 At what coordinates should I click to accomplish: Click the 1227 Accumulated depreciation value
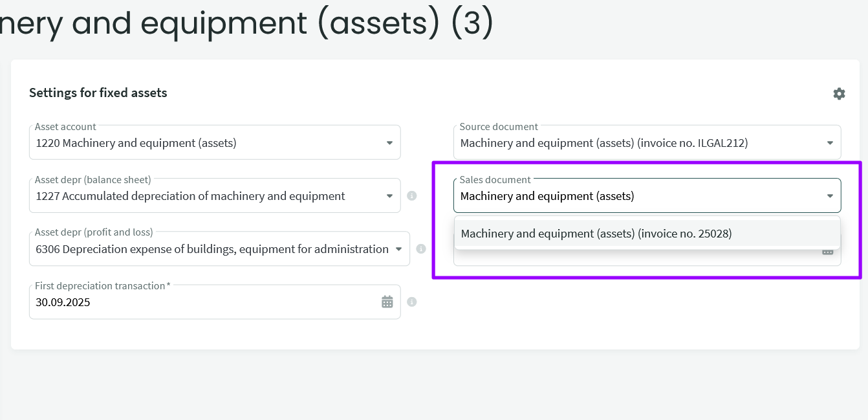[x=190, y=196]
